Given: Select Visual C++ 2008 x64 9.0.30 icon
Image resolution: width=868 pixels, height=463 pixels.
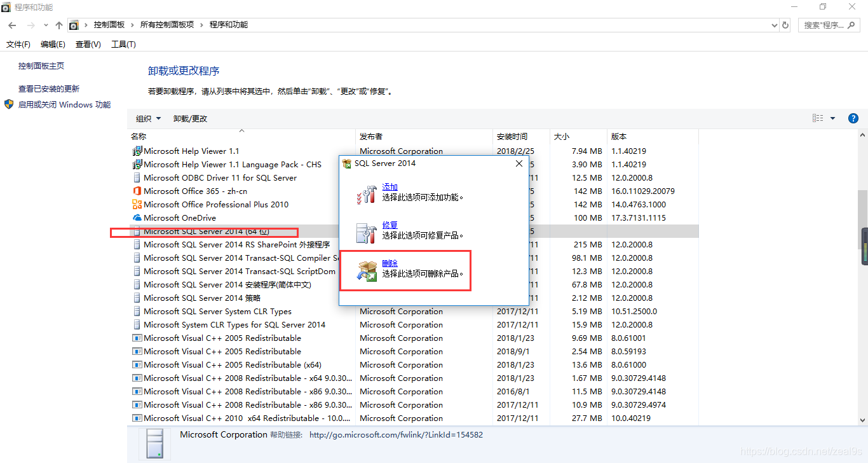Looking at the screenshot, I should point(137,378).
